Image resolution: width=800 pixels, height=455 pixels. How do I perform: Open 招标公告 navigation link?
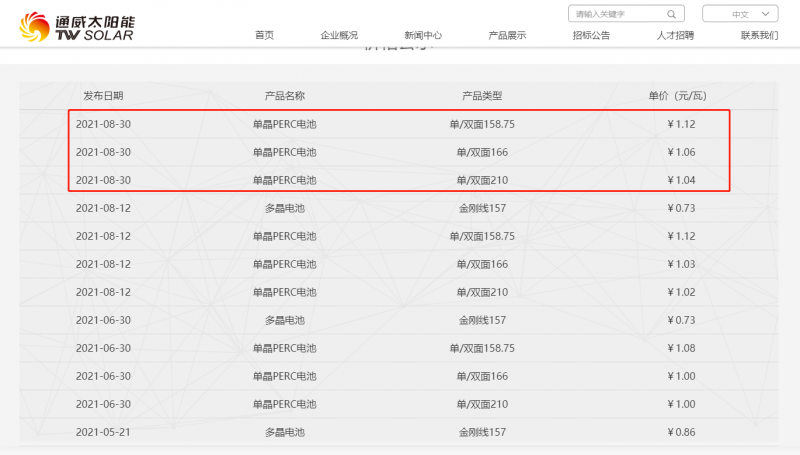tap(591, 35)
